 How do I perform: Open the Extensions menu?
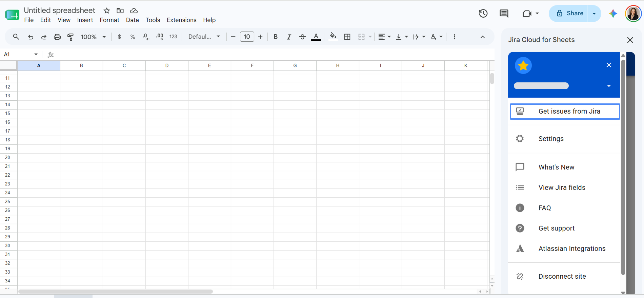pyautogui.click(x=182, y=20)
